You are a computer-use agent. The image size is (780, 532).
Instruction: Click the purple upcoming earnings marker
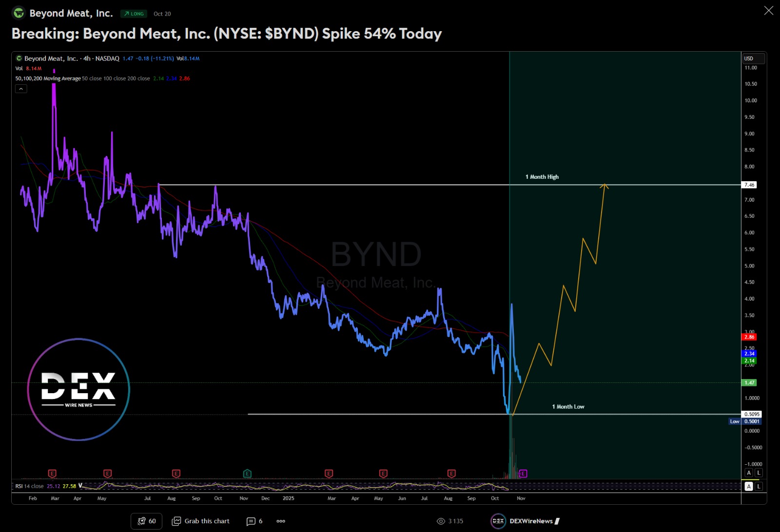[523, 474]
